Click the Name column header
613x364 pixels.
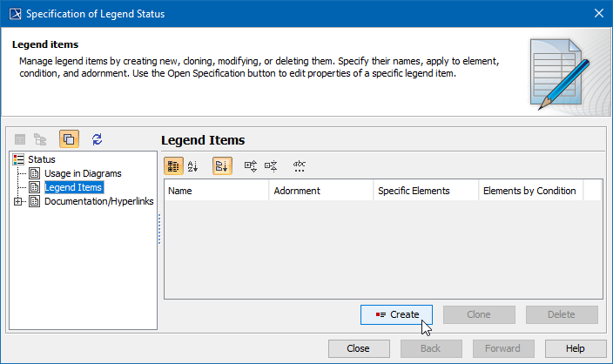tap(216, 191)
